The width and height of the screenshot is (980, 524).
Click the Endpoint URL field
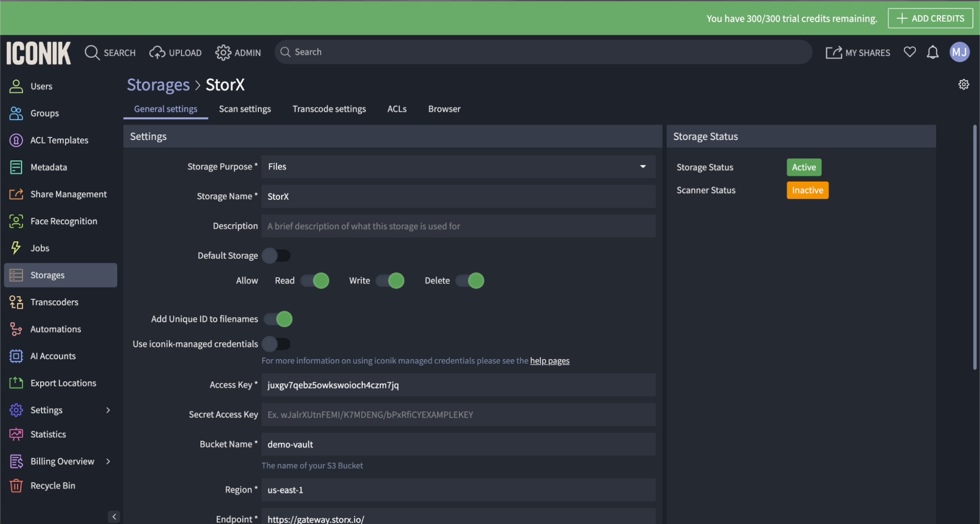[x=458, y=517]
